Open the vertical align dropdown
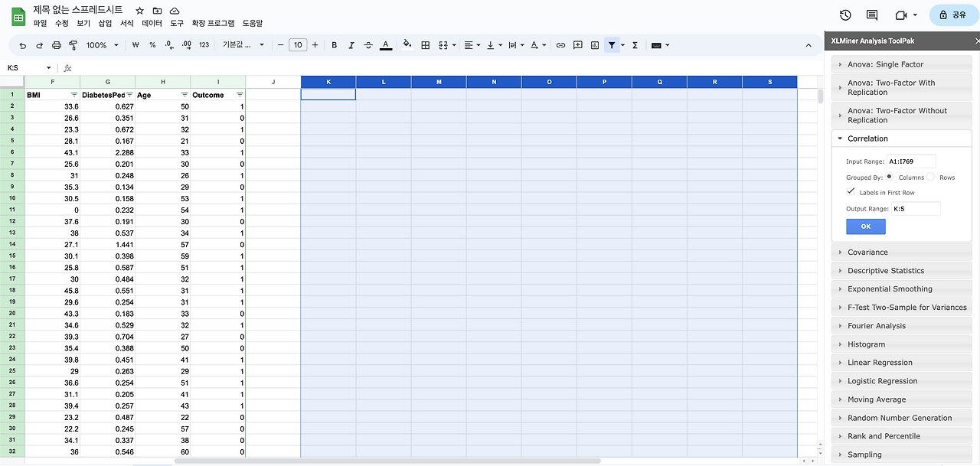Screen dimensions: 980x466 494,45
